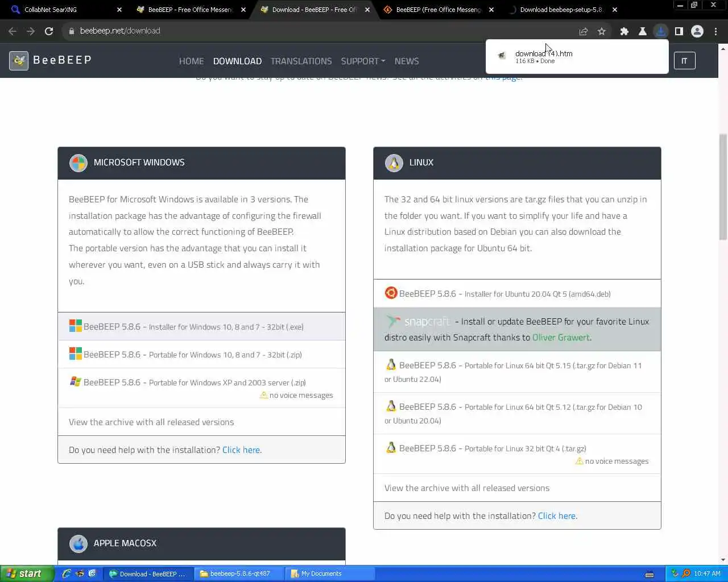Download the Ubuntu 20.04 amd64.deb installer
Viewport: 728px width, 582px height.
(517, 294)
